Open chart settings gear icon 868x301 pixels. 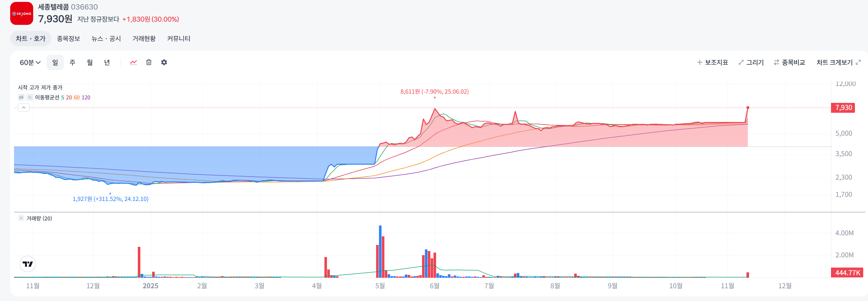(x=164, y=62)
